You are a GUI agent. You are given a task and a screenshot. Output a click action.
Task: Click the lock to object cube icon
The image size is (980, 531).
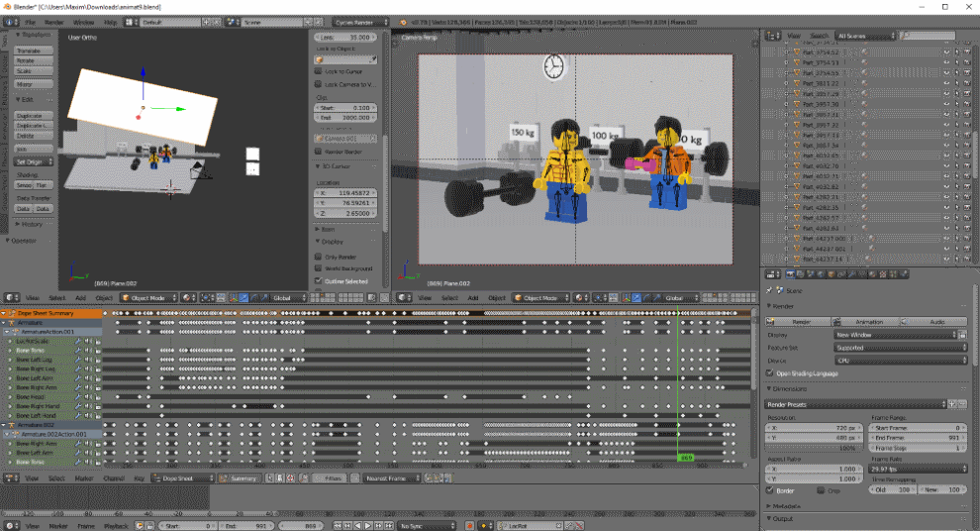click(x=319, y=58)
